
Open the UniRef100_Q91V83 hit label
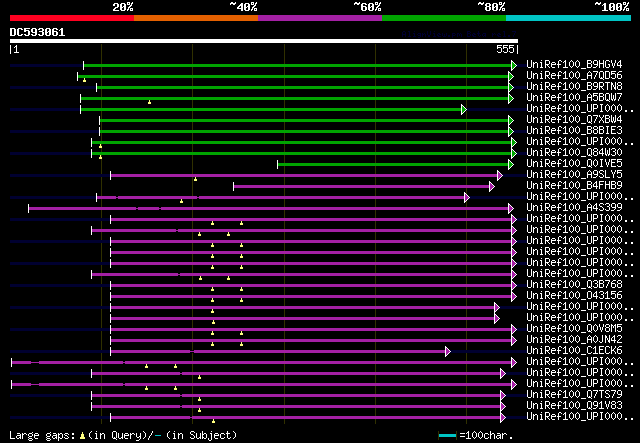pos(573,406)
